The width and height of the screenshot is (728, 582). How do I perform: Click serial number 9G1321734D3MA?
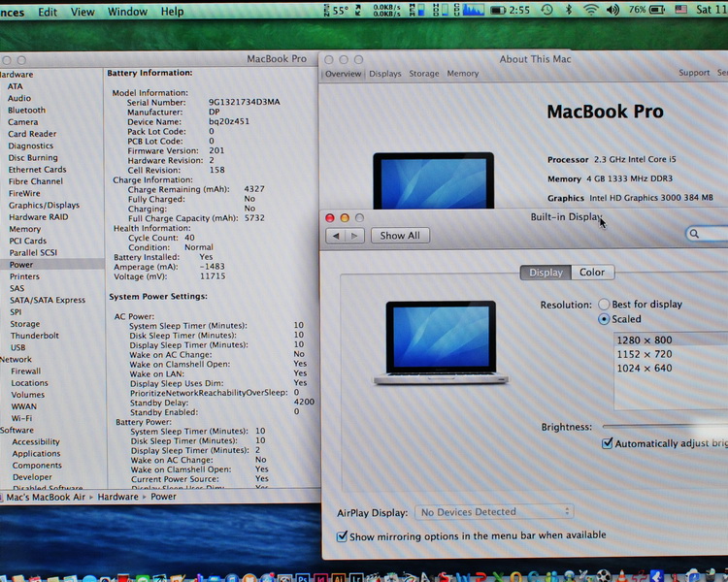tap(244, 102)
